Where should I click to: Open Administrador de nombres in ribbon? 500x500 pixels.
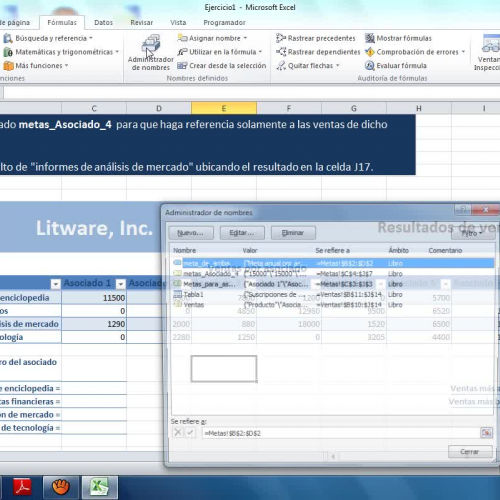click(x=151, y=53)
